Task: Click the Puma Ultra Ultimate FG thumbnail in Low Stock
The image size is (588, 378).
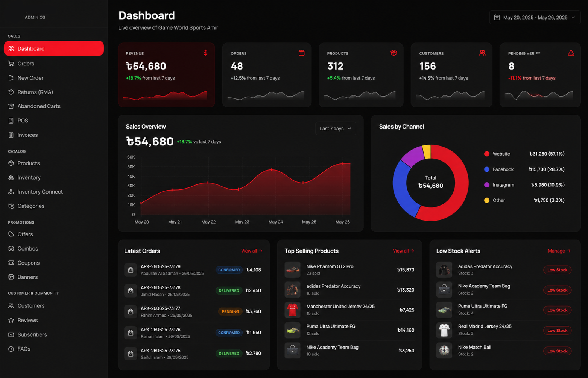Action: pos(444,310)
